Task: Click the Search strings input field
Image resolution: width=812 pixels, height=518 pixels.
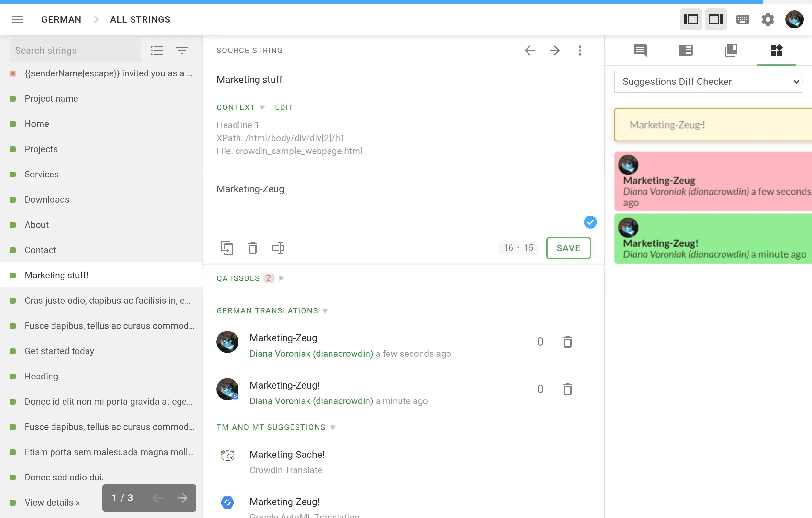Action: (x=75, y=51)
